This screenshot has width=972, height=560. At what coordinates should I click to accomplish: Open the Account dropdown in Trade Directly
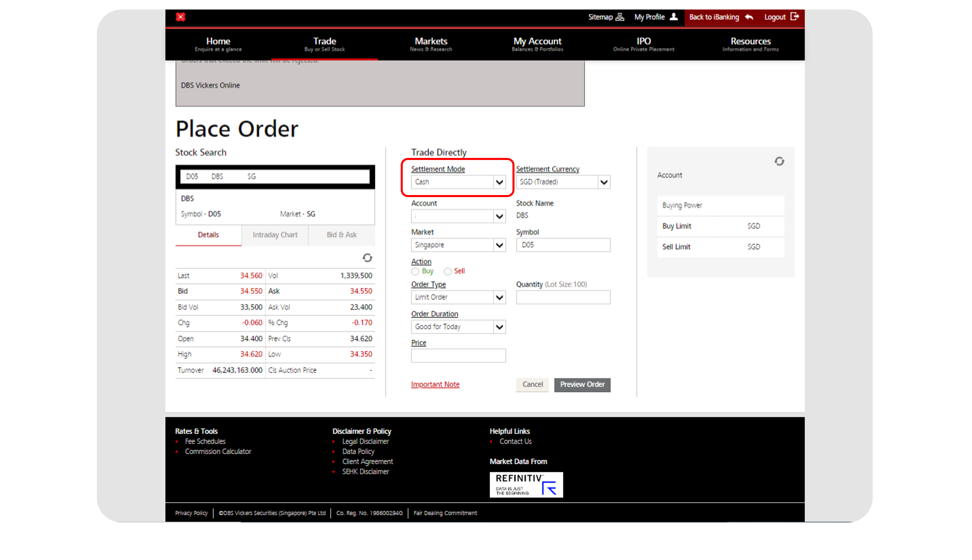(458, 216)
